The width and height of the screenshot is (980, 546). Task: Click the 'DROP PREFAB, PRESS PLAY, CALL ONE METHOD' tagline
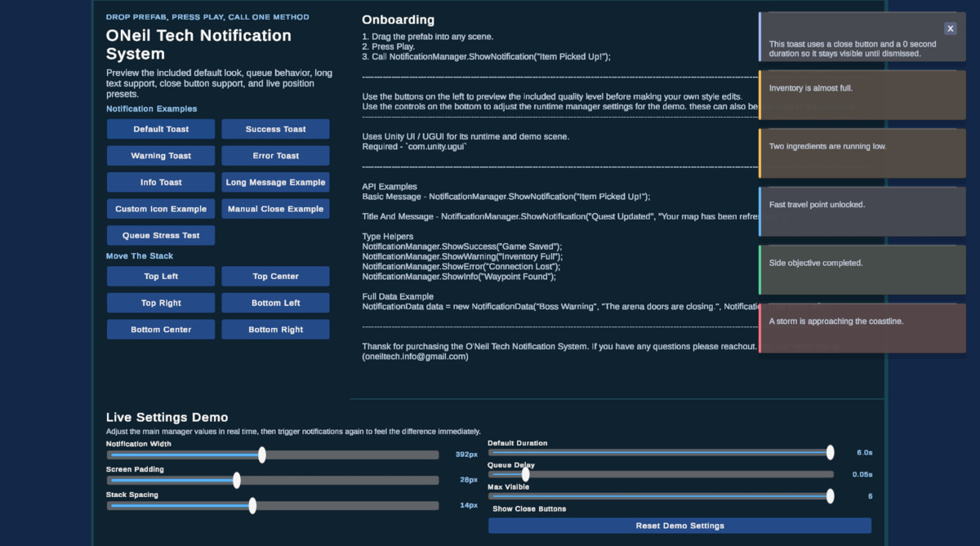(207, 16)
